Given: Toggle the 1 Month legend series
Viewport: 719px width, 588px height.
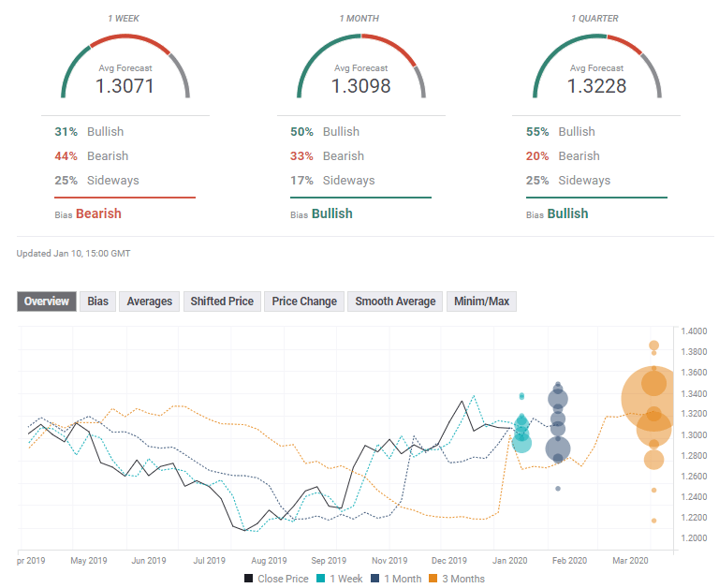Looking at the screenshot, I should point(397,579).
